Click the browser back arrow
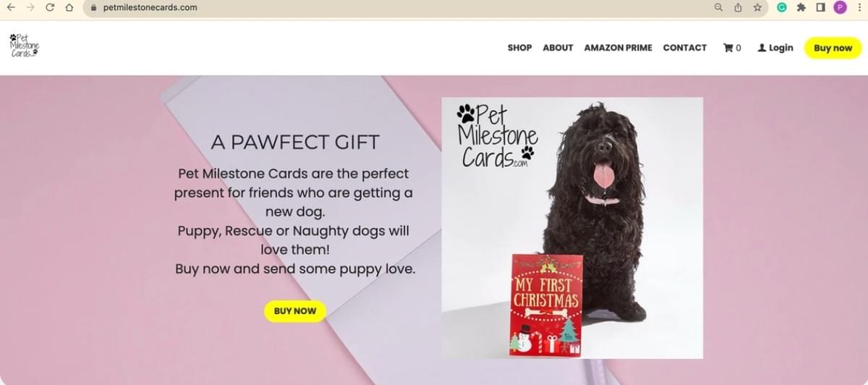 (x=11, y=7)
